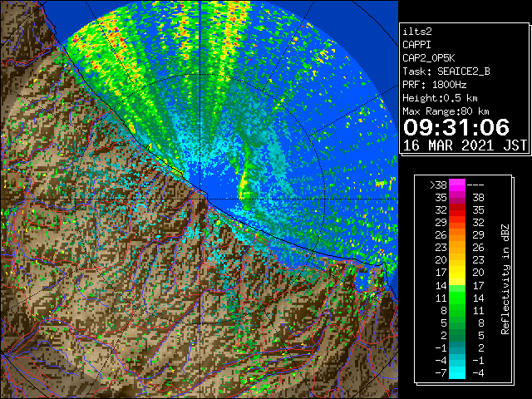532x399 pixels.
Task: Click the Max Range:80 km line
Action: click(446, 111)
